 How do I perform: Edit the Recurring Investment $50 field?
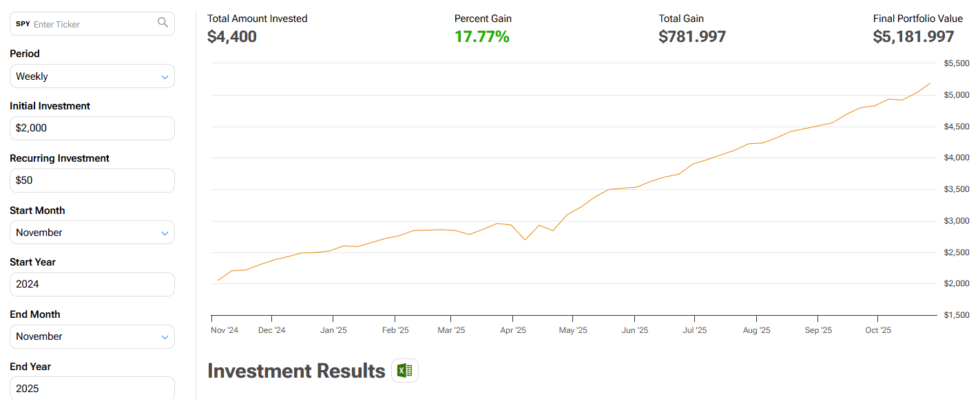pos(92,180)
